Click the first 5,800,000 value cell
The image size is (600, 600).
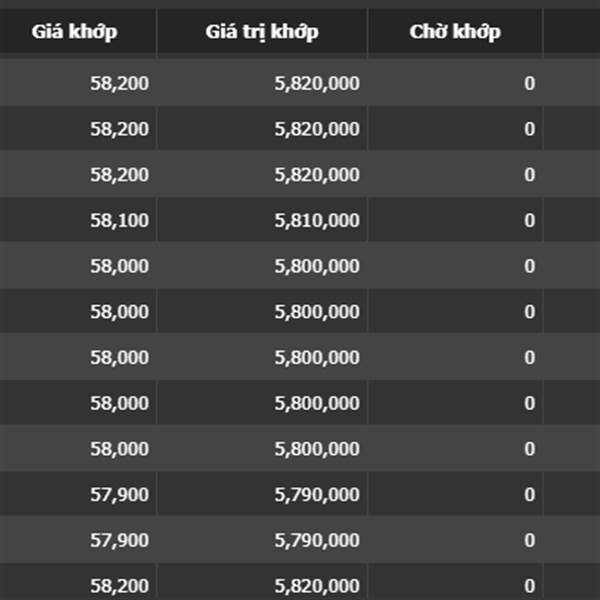point(262,266)
